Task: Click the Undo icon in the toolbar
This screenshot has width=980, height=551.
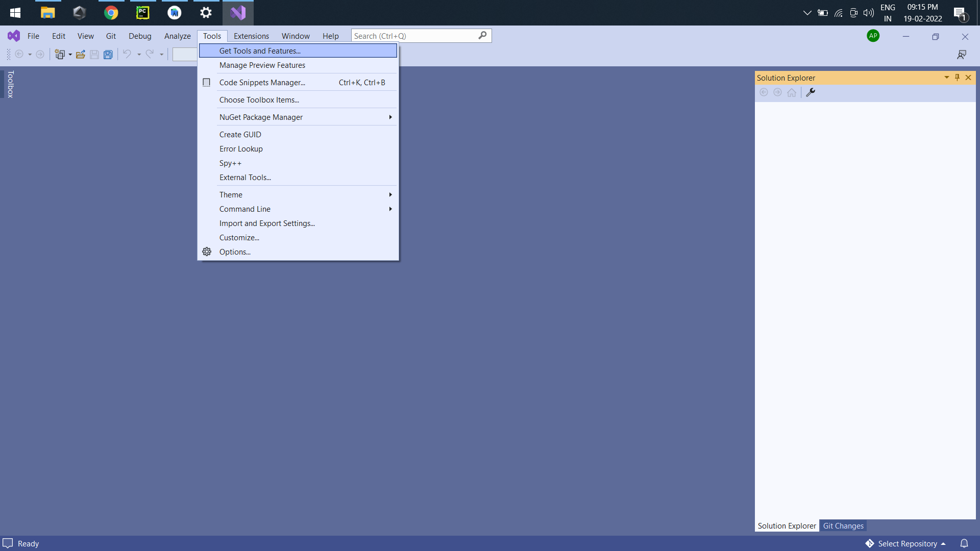Action: pyautogui.click(x=126, y=54)
